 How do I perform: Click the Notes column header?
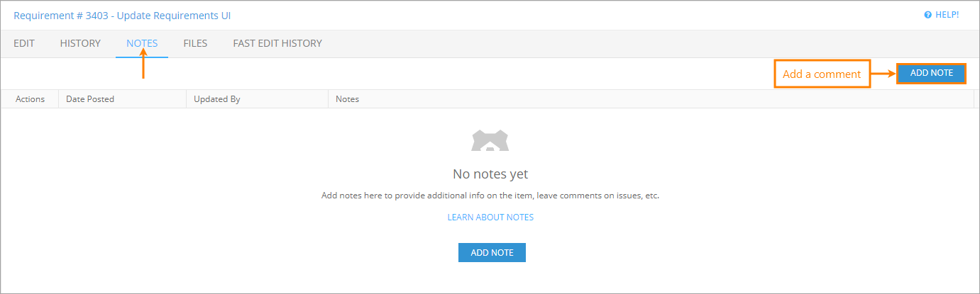point(651,99)
